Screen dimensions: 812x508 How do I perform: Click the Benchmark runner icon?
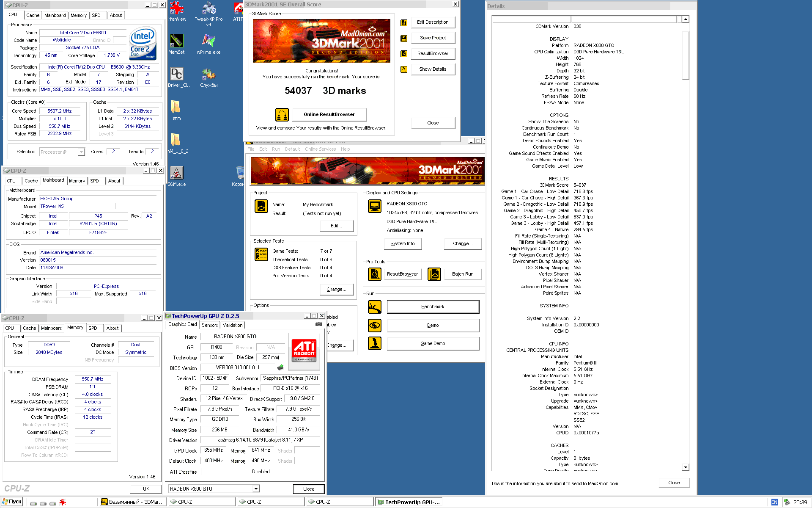tap(375, 307)
